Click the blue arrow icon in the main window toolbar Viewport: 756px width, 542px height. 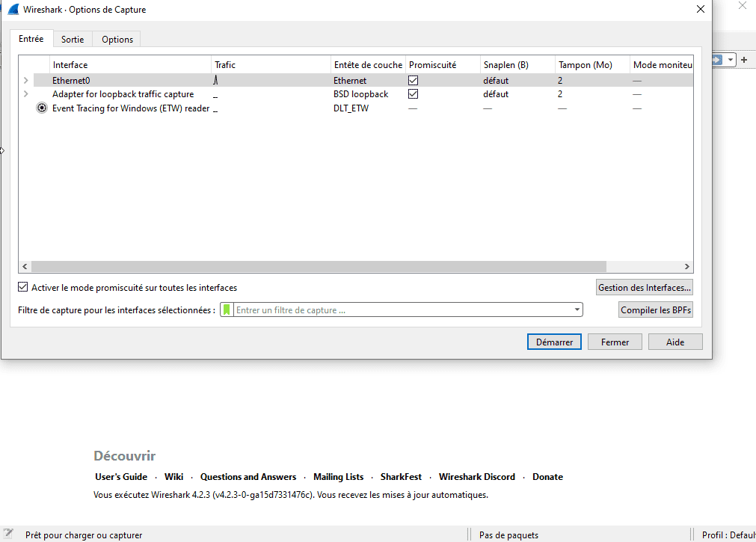717,60
